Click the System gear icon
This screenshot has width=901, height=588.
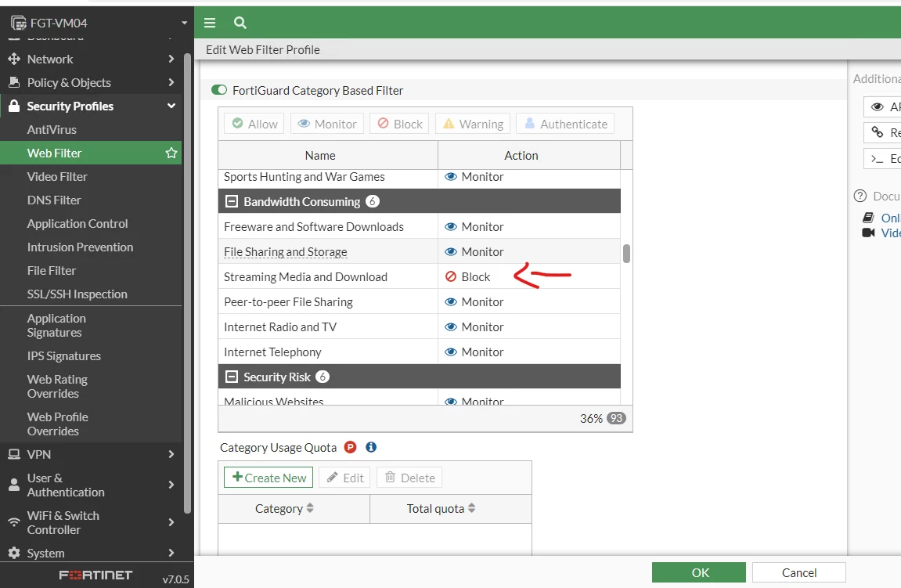coord(14,553)
